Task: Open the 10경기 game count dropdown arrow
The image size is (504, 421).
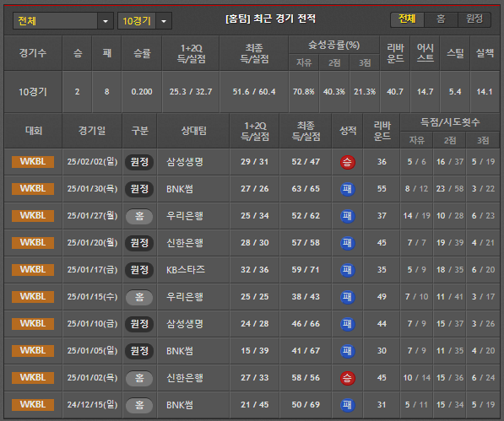Action: [164, 21]
